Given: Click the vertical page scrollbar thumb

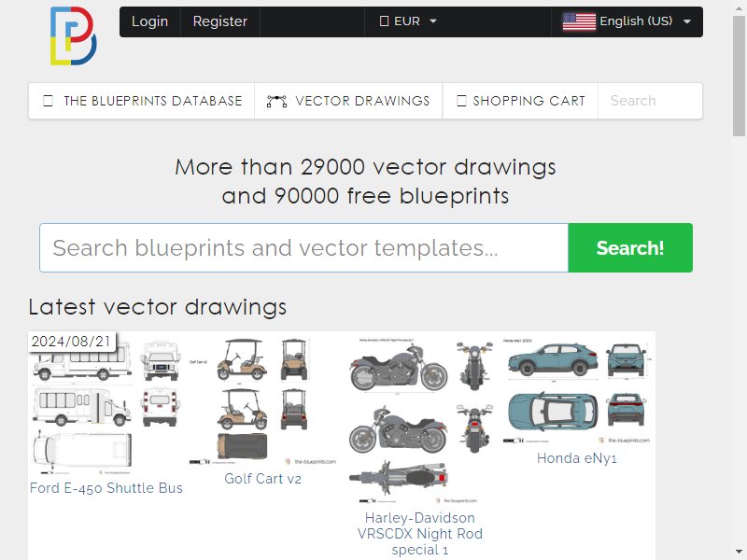Looking at the screenshot, I should coord(740,77).
